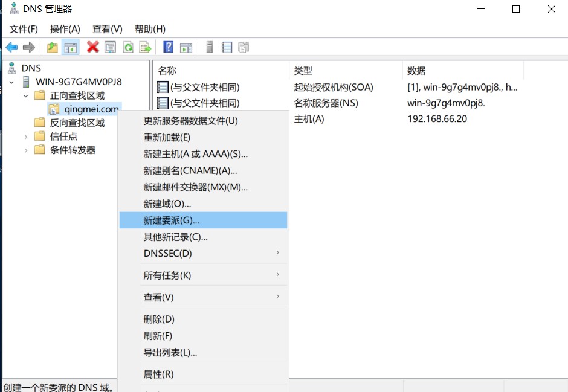Click the blue Back arrow in toolbar
Image resolution: width=568 pixels, height=392 pixels.
[12, 47]
